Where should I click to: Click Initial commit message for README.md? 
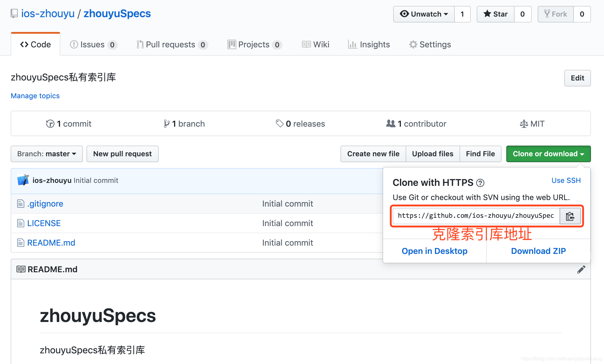click(x=287, y=243)
